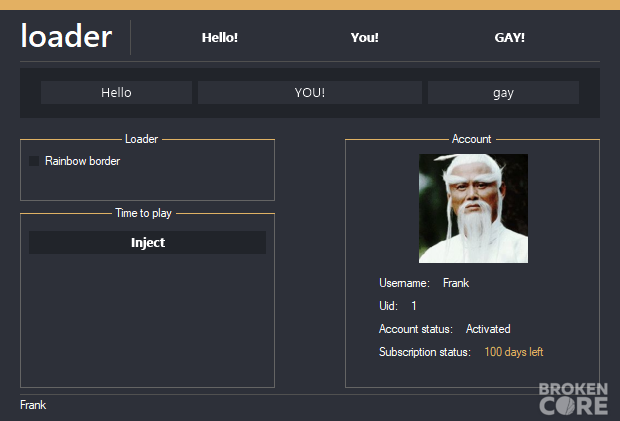Click the Subscription status: label
This screenshot has width=620, height=421.
point(425,352)
